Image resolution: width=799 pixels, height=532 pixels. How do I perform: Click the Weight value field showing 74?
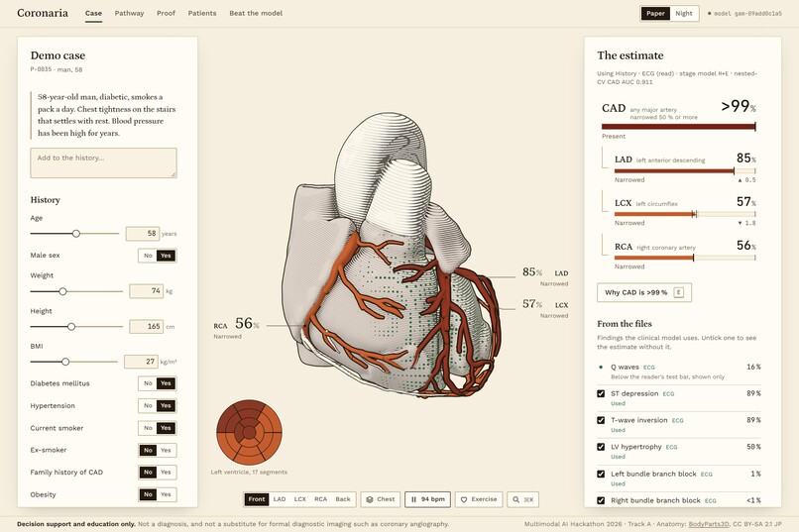pyautogui.click(x=147, y=291)
